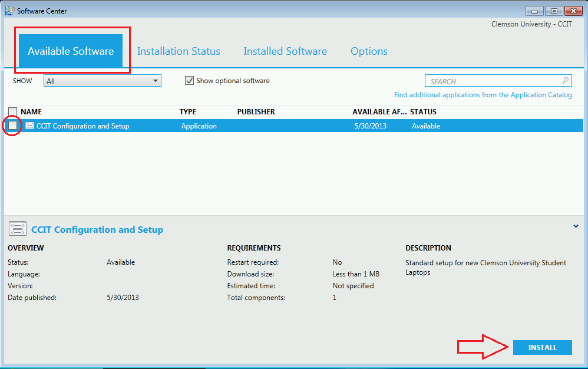588x369 pixels.
Task: Click the CCIT Configuration and Setup details heading
Action: 97,229
